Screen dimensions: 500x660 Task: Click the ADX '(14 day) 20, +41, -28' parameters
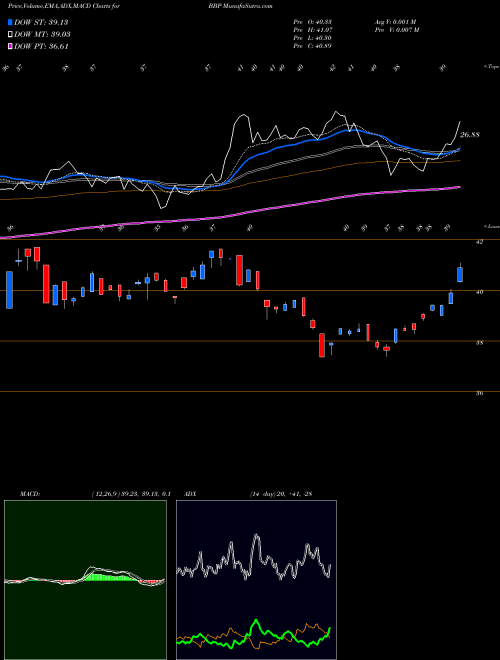click(x=281, y=494)
